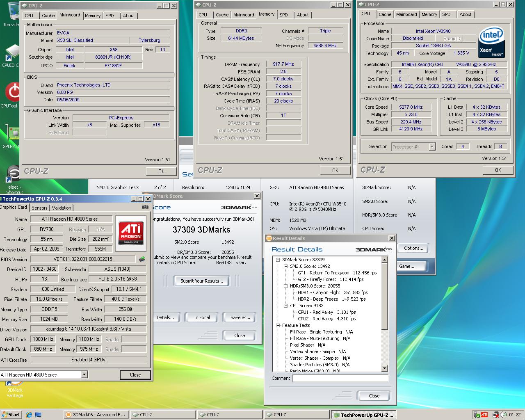Click the Result Details scroll up arrow

pyautogui.click(x=385, y=260)
